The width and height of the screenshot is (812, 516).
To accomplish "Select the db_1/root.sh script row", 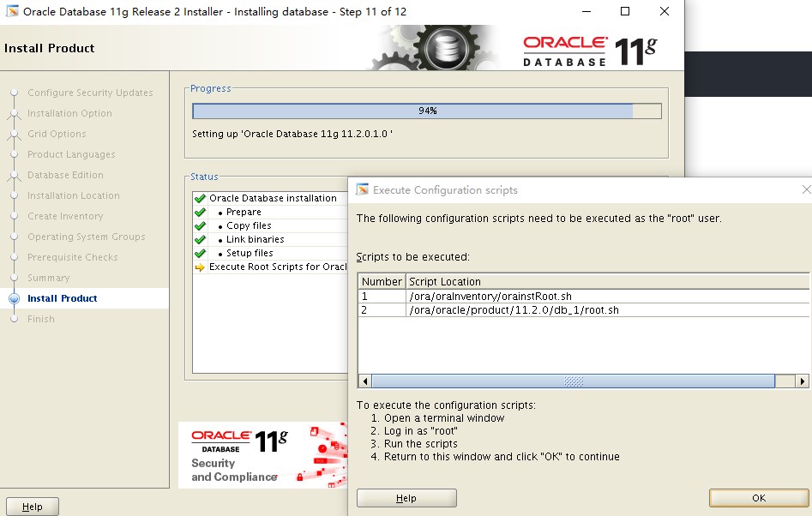I will click(x=584, y=310).
